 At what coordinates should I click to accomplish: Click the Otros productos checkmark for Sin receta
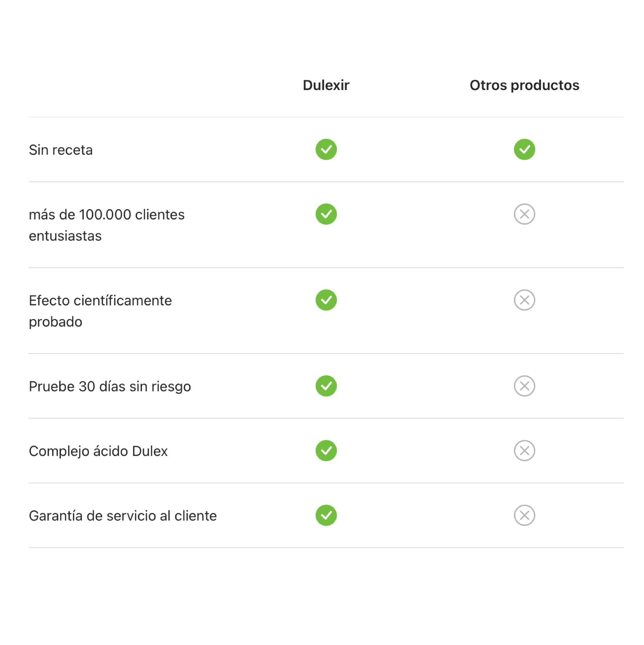(x=524, y=150)
